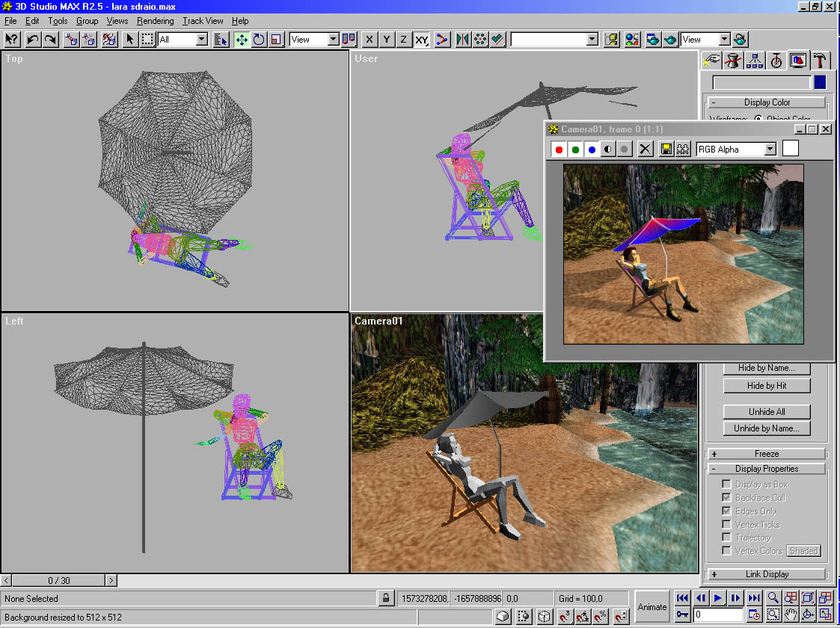
Task: Open the File menu
Action: pos(10,21)
